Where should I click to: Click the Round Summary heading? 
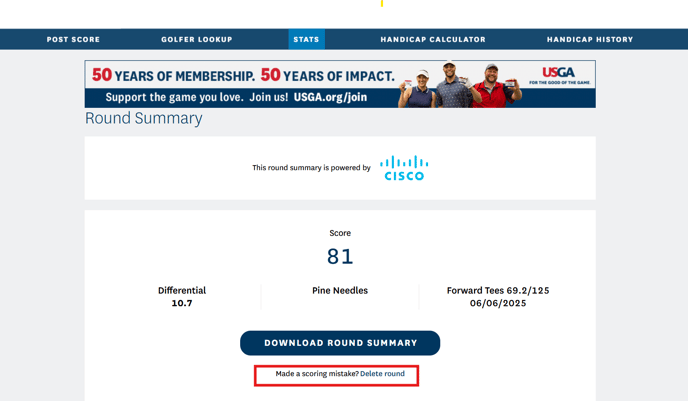(143, 119)
